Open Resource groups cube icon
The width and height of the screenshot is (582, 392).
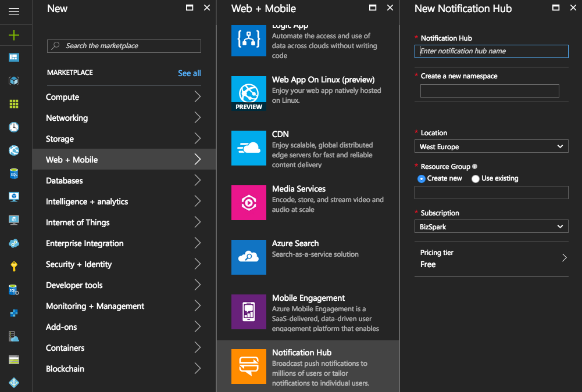(x=14, y=81)
